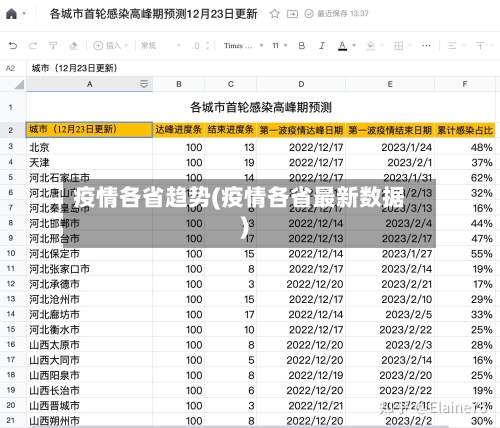
Task: Select row 21 header
Action: [11, 420]
